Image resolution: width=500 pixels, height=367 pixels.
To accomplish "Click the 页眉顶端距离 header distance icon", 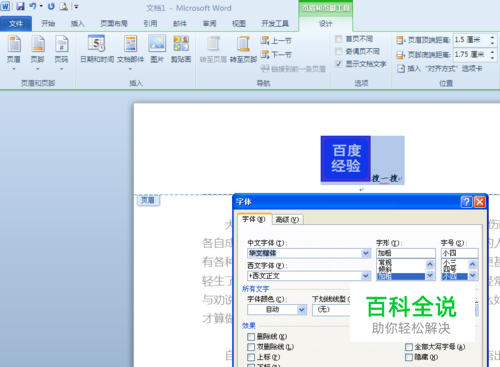I will pos(400,40).
